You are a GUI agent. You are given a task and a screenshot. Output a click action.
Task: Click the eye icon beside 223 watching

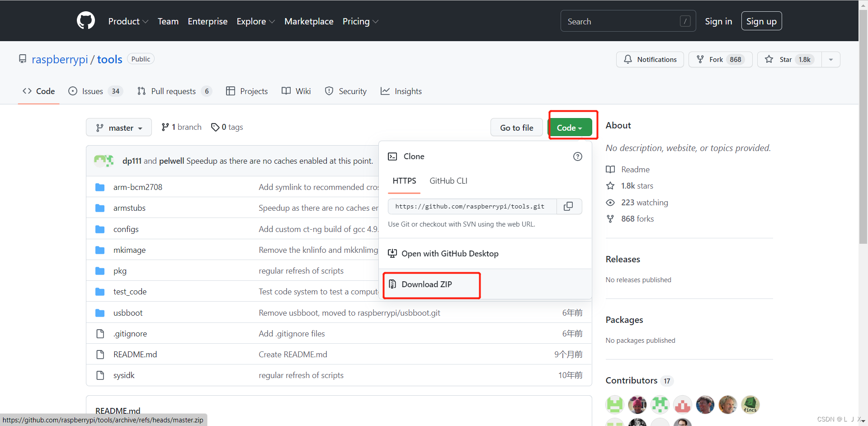coord(610,203)
